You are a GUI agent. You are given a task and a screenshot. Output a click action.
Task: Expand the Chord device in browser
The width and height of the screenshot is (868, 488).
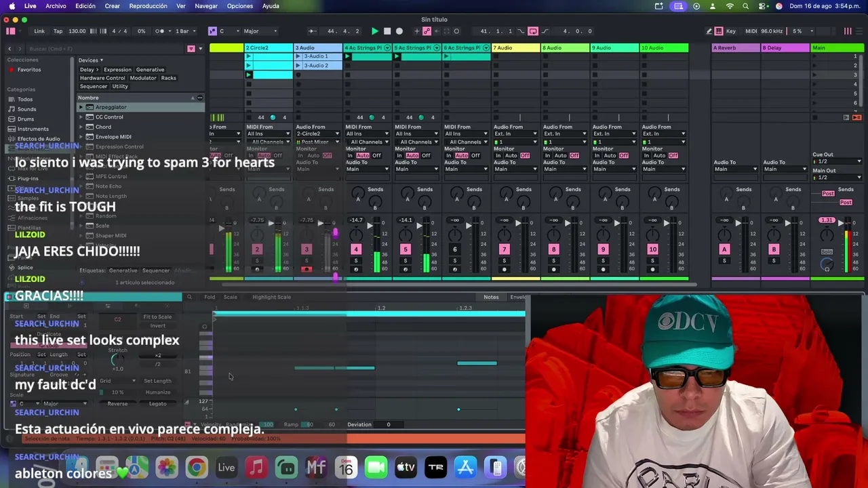(81, 127)
